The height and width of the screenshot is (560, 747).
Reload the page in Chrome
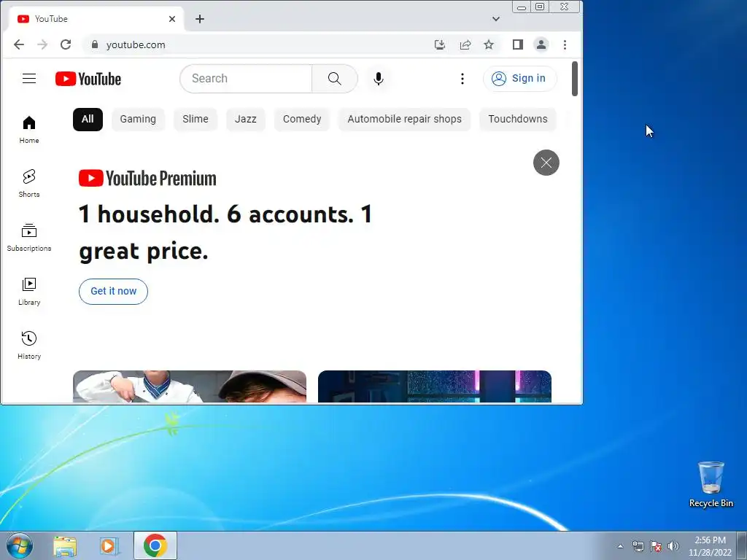66,44
